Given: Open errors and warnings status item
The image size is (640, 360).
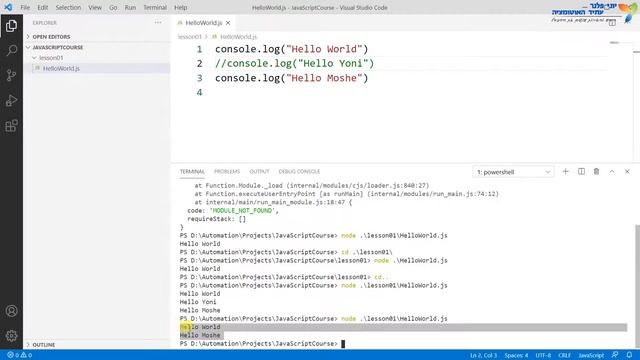Looking at the screenshot, I should 20,355.
